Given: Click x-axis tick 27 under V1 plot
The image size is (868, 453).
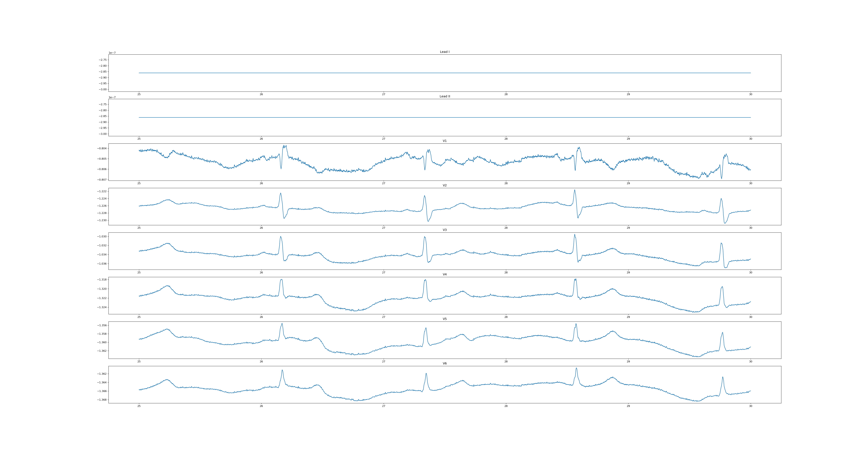Looking at the screenshot, I should tap(384, 183).
